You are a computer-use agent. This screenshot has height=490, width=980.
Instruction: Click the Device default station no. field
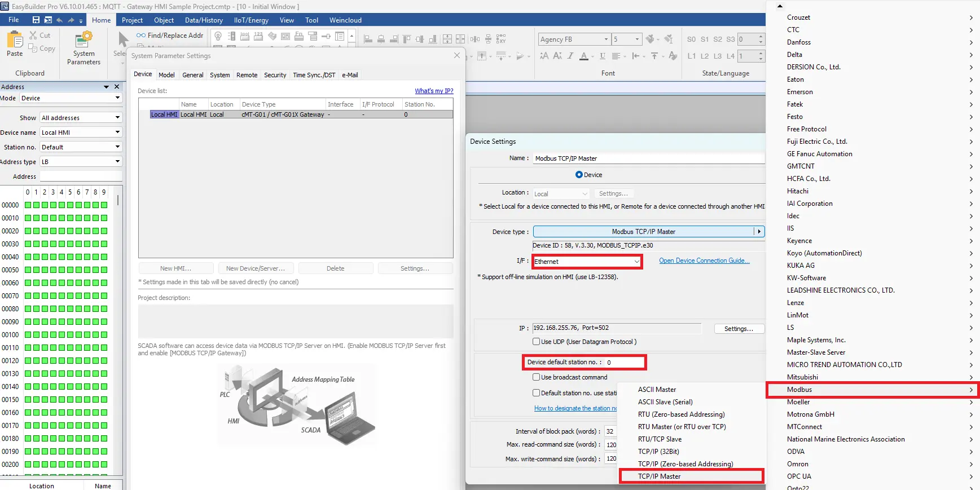click(624, 363)
